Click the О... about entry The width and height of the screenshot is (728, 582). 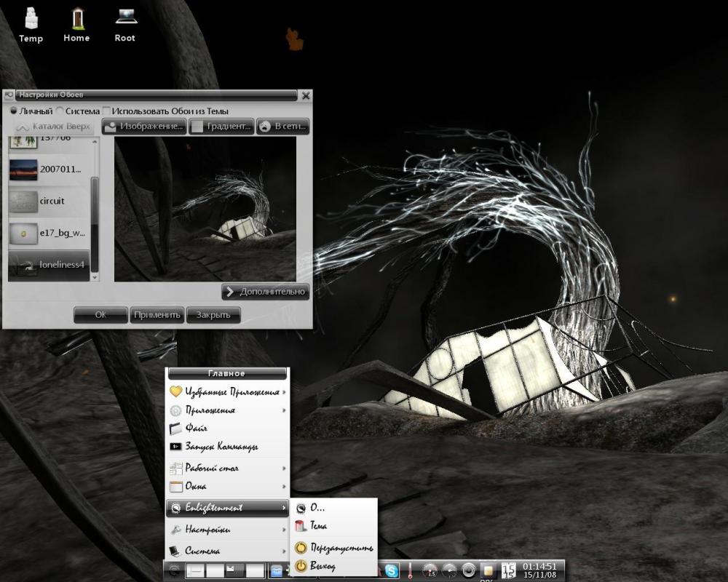334,508
